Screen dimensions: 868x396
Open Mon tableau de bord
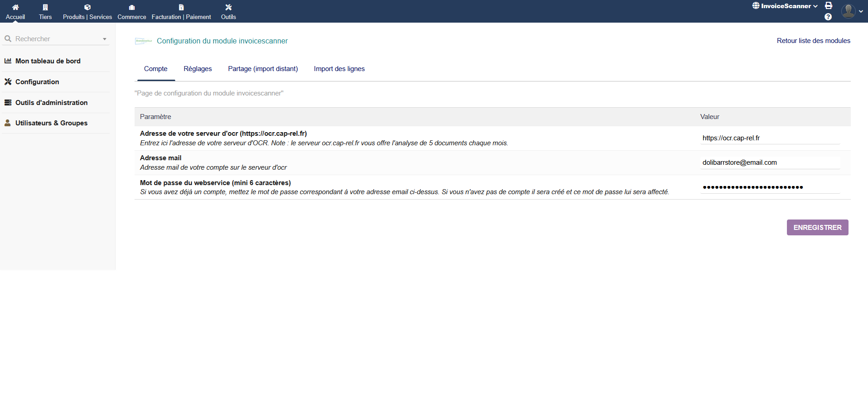pyautogui.click(x=48, y=61)
